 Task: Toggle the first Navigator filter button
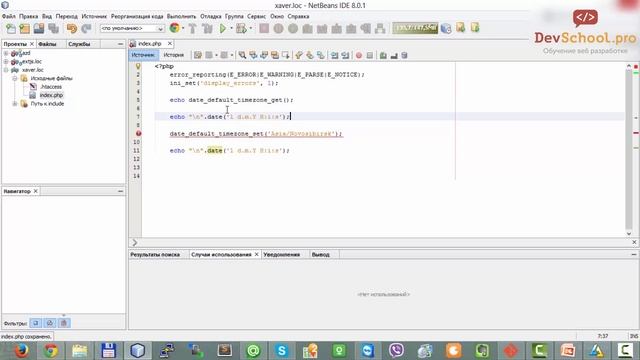[36, 323]
